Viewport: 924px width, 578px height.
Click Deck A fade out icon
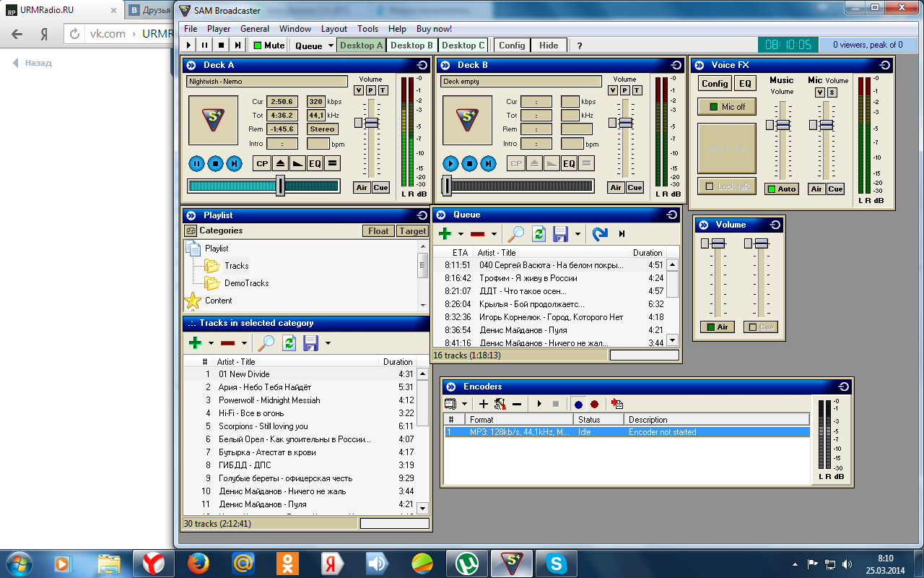point(297,164)
